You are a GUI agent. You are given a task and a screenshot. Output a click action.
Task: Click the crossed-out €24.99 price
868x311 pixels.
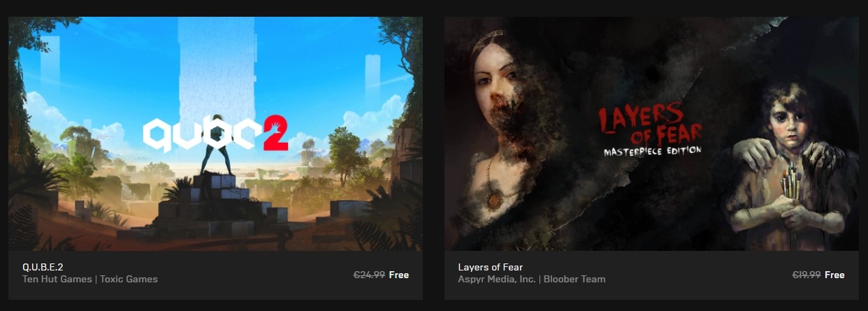[369, 275]
